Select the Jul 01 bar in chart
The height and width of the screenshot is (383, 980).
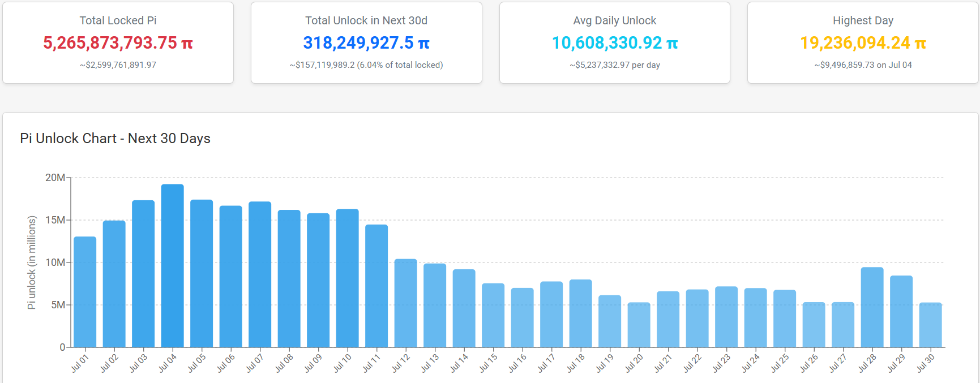(85, 292)
